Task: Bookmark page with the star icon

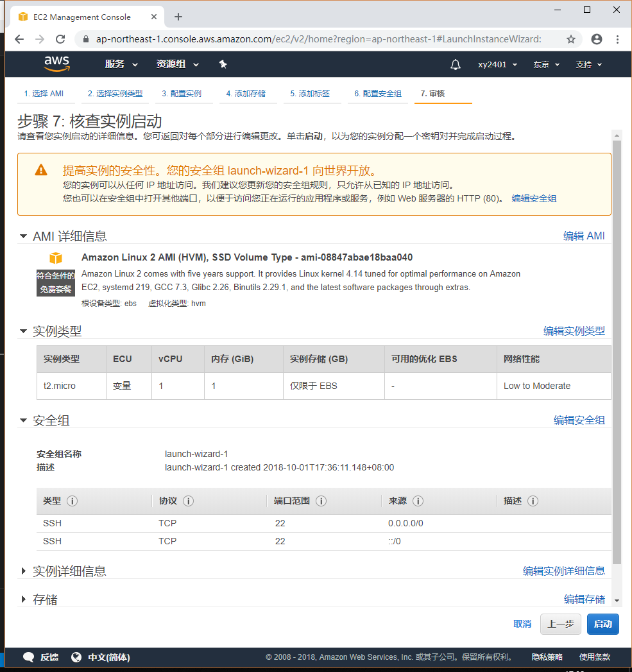Action: coord(571,39)
